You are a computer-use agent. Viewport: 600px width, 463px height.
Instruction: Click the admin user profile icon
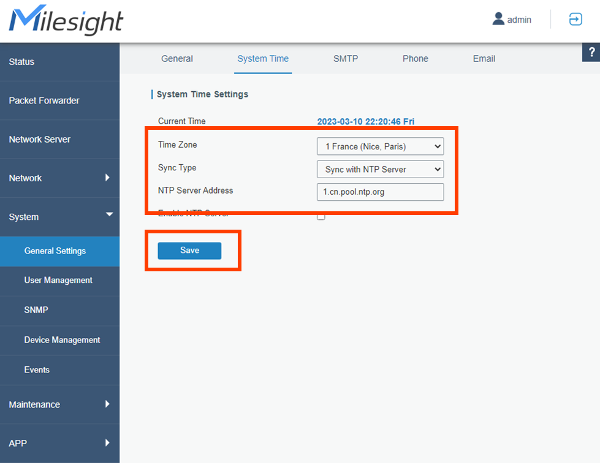(x=499, y=19)
